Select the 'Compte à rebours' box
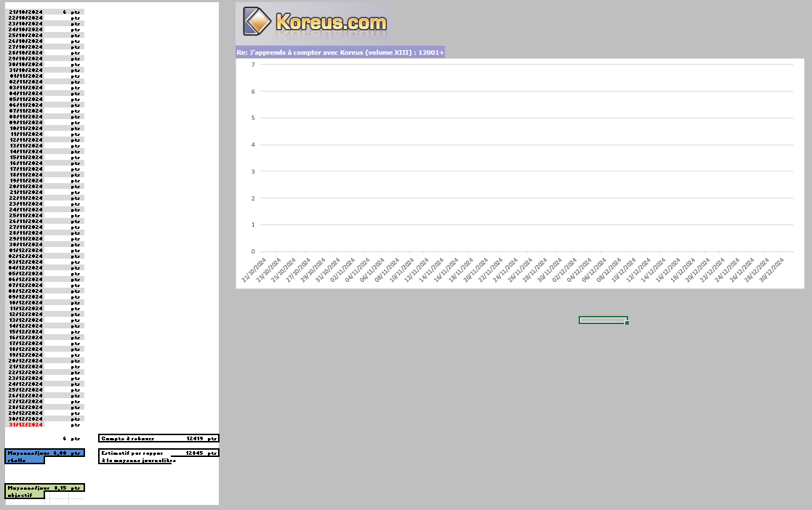812x510 pixels. point(158,438)
